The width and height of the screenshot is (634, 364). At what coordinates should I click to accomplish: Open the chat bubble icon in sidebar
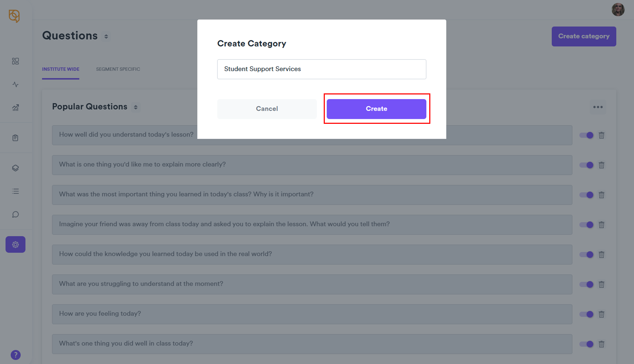click(x=15, y=214)
